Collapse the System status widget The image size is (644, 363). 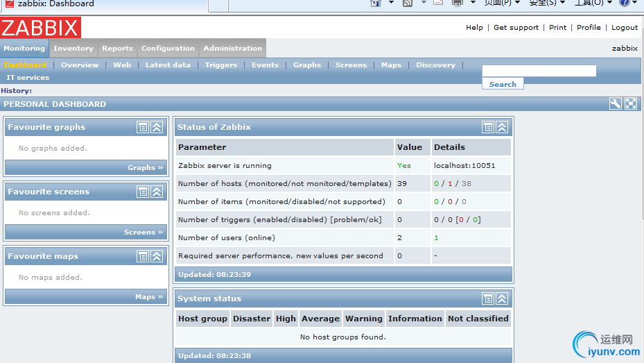click(502, 298)
